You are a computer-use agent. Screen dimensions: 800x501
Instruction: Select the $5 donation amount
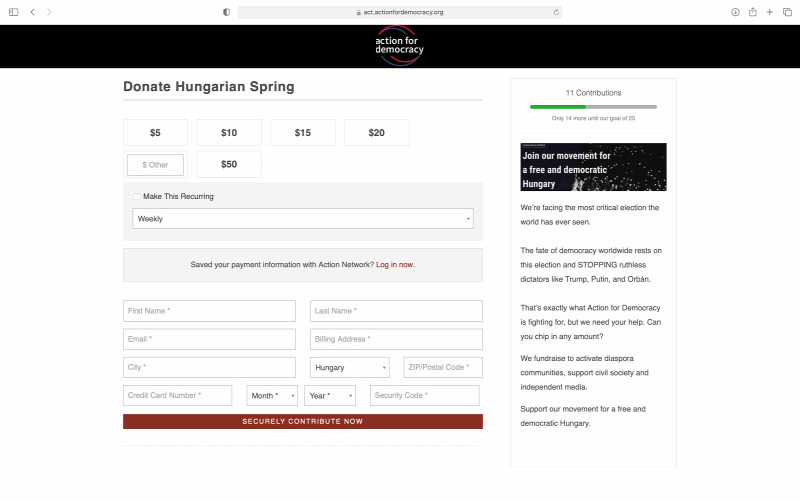coord(155,133)
